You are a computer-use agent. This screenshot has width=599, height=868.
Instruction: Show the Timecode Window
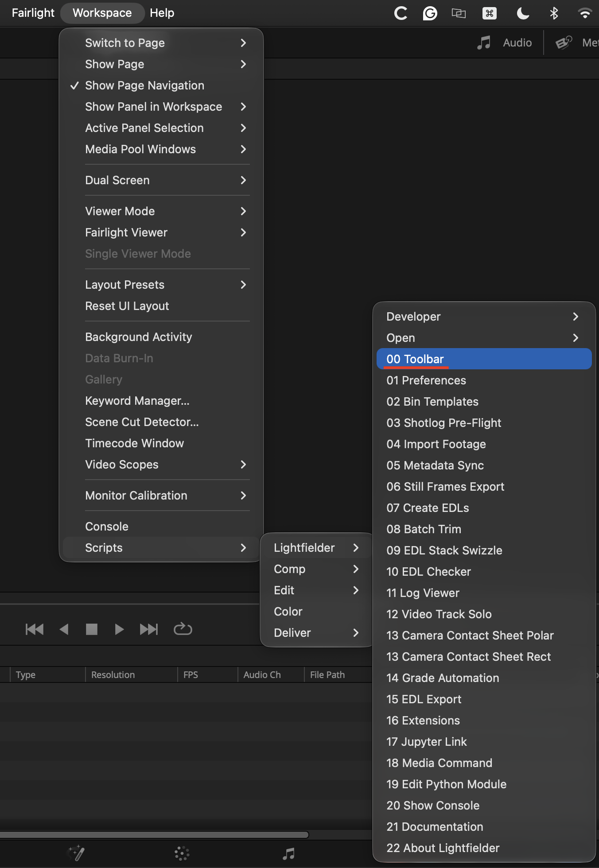click(x=161, y=443)
